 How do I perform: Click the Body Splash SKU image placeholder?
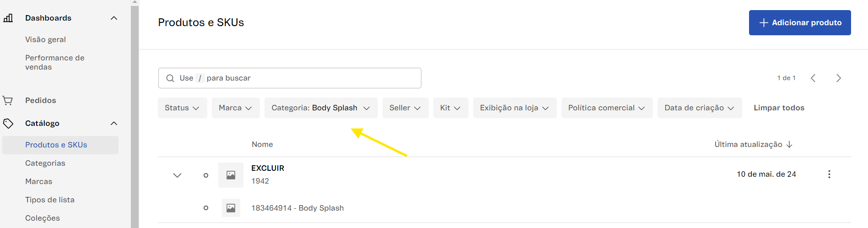231,208
